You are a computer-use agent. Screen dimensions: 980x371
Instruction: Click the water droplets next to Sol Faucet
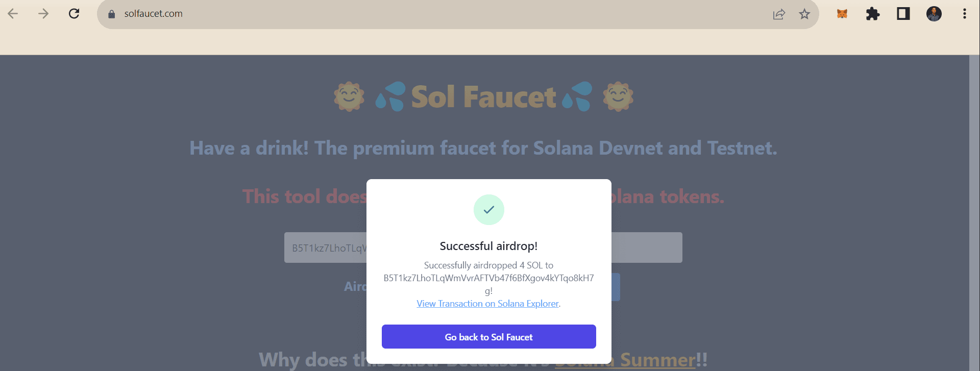[390, 96]
